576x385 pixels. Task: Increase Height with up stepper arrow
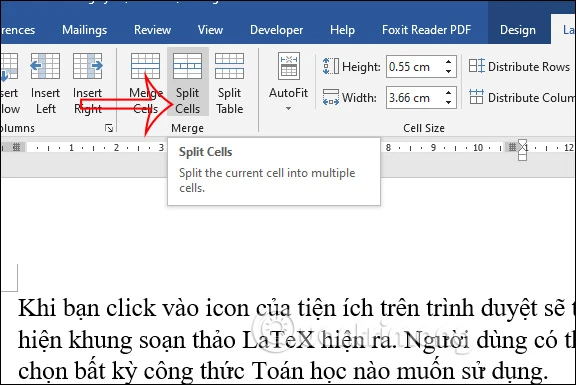click(449, 62)
